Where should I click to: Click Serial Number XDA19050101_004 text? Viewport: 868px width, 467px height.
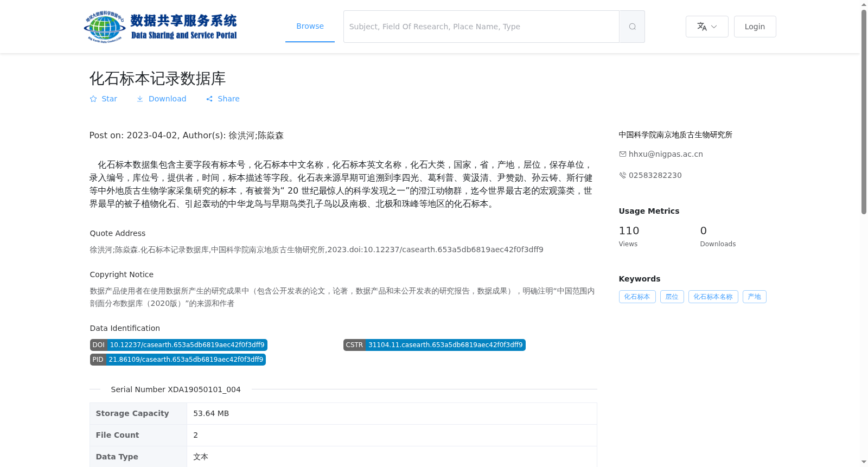pyautogui.click(x=176, y=389)
